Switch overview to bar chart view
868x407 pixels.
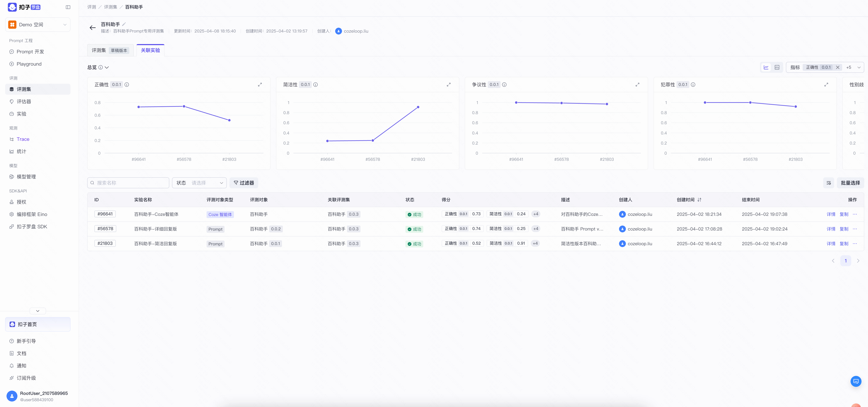[777, 67]
